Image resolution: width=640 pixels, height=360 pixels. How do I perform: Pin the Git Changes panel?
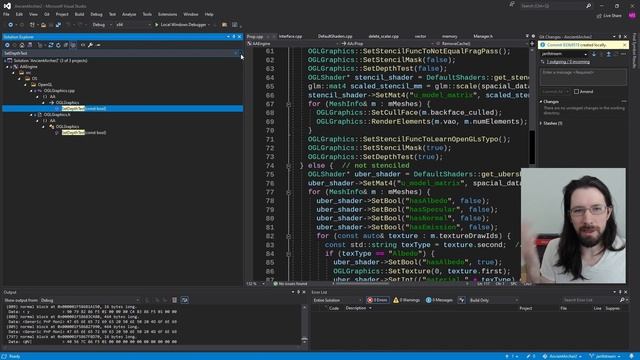[x=619, y=37]
